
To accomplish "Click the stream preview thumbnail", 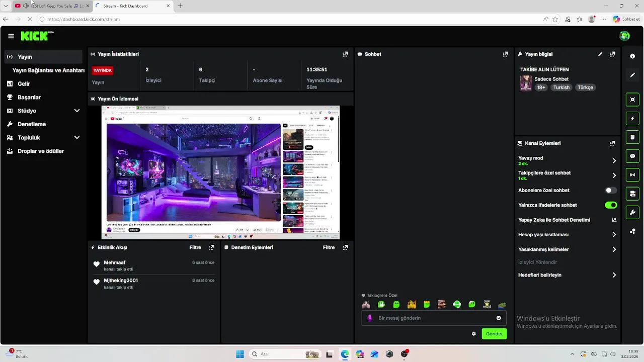I will point(221,172).
